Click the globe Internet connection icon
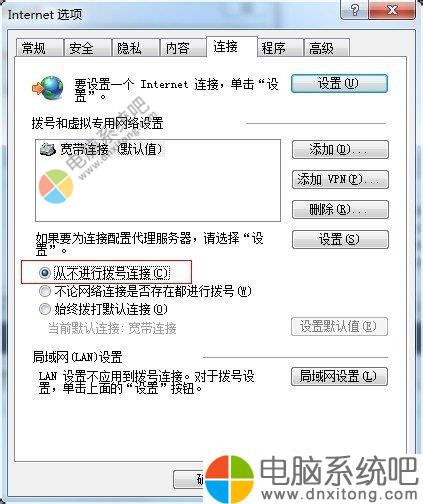The image size is (423, 504). tap(48, 88)
